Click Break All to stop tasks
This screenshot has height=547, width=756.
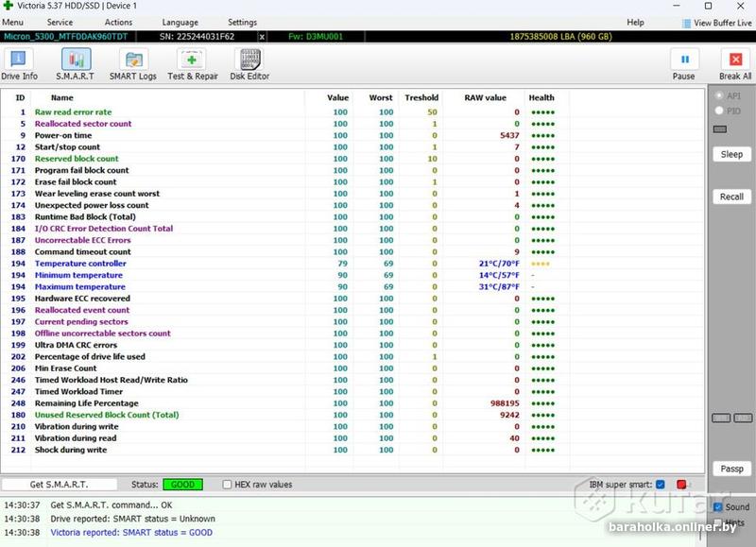(735, 64)
